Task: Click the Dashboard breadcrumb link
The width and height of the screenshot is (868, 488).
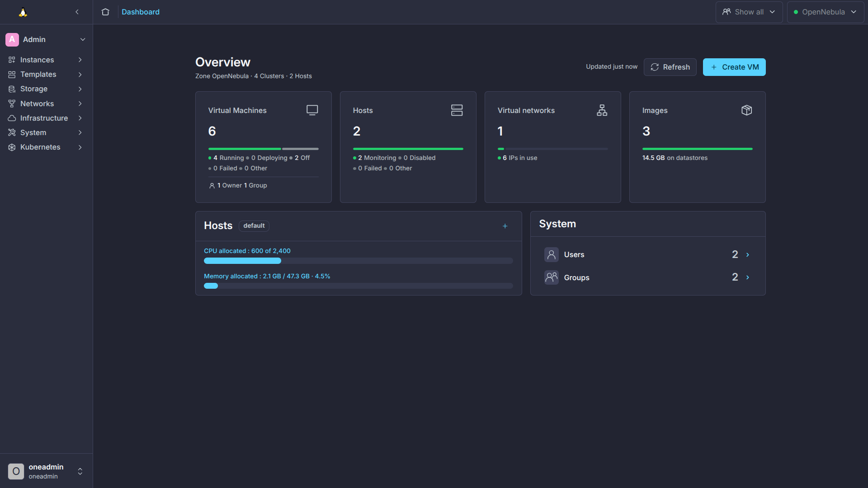Action: click(141, 12)
